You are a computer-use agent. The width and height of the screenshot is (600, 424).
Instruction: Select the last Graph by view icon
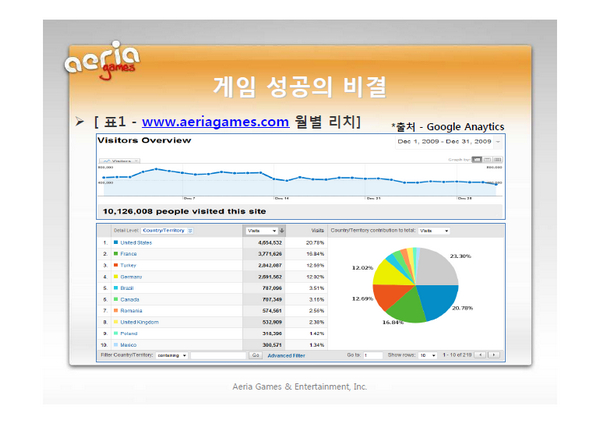497,160
